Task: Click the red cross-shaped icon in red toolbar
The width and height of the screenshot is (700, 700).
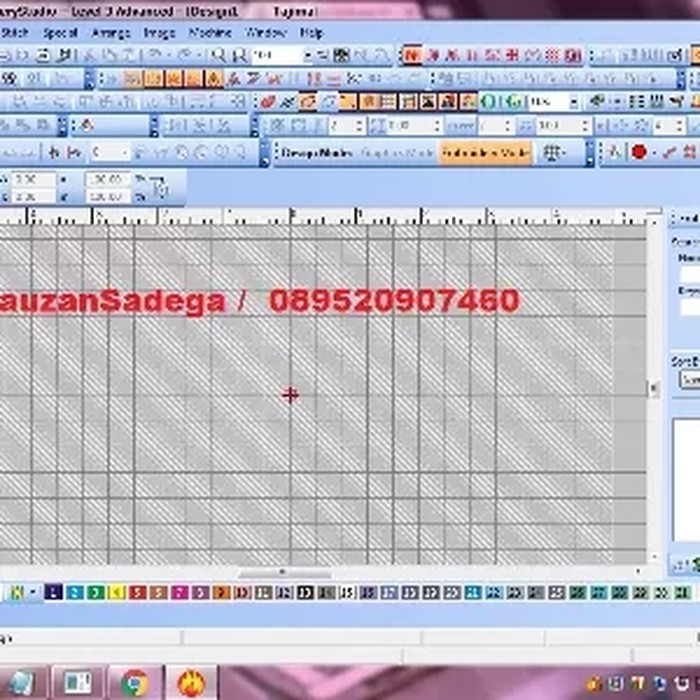Action: click(512, 55)
